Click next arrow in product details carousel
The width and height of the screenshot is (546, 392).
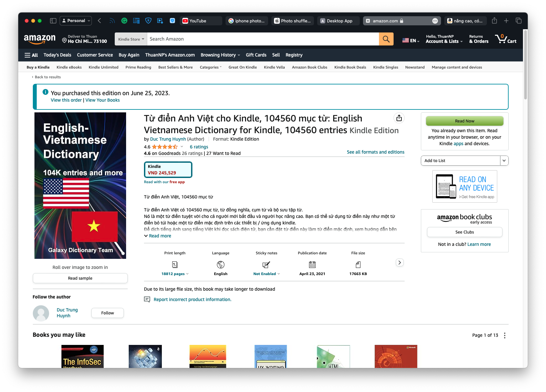coord(400,262)
